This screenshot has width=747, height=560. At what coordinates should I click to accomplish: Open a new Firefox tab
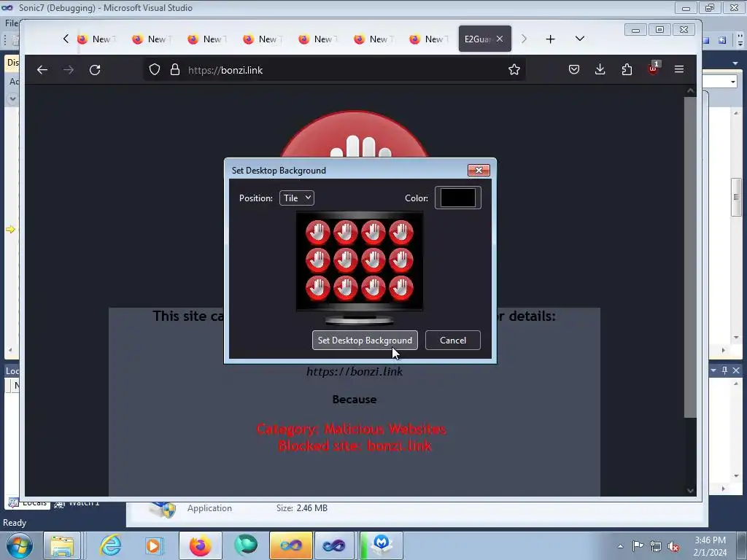pyautogui.click(x=550, y=39)
